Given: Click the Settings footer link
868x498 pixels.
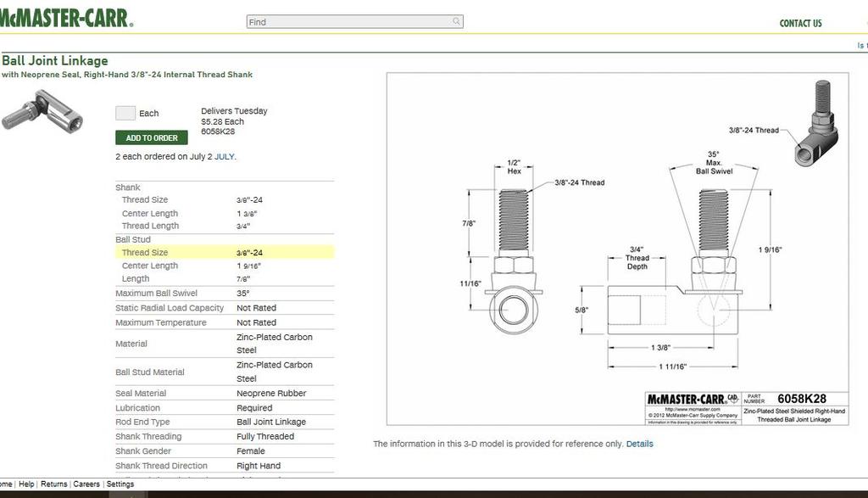Looking at the screenshot, I should pos(120,484).
